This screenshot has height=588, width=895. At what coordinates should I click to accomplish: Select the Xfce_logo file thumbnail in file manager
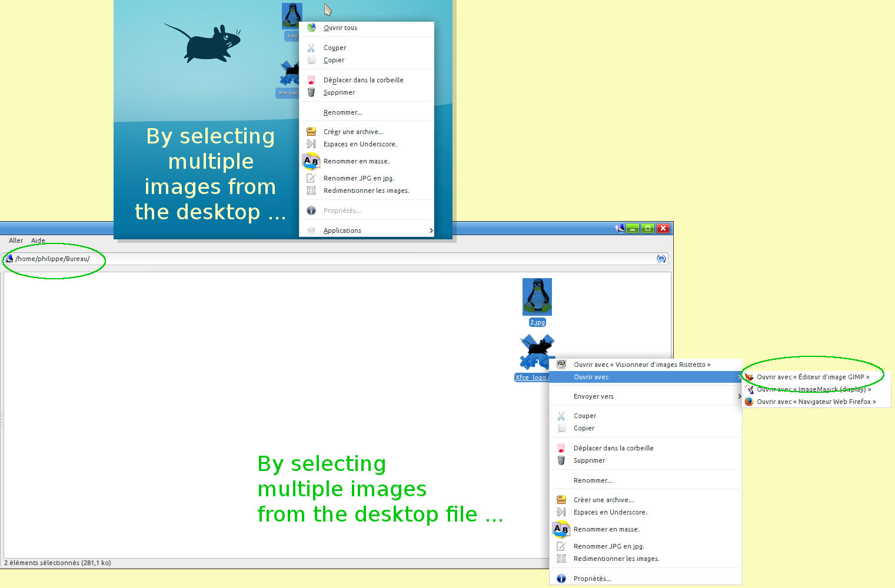[x=535, y=352]
